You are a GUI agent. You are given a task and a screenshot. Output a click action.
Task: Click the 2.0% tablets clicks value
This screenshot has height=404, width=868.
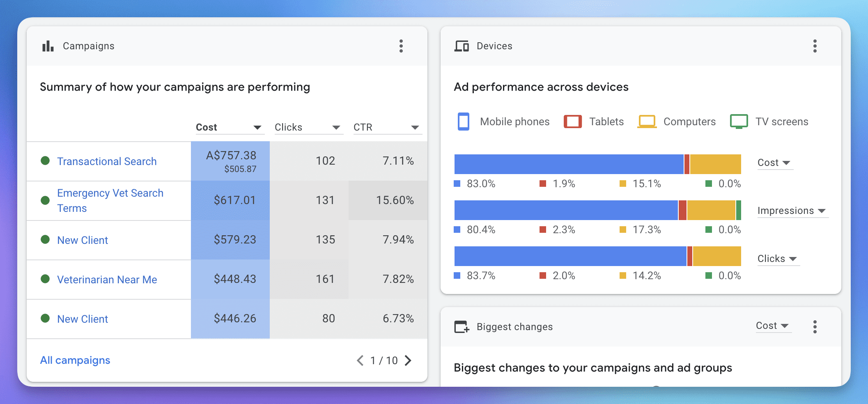[x=564, y=275]
